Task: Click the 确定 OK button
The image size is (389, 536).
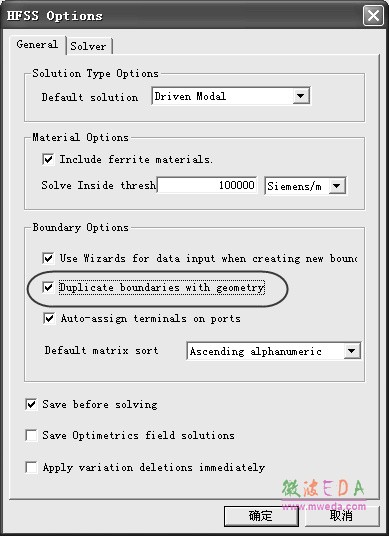Action: pyautogui.click(x=261, y=516)
